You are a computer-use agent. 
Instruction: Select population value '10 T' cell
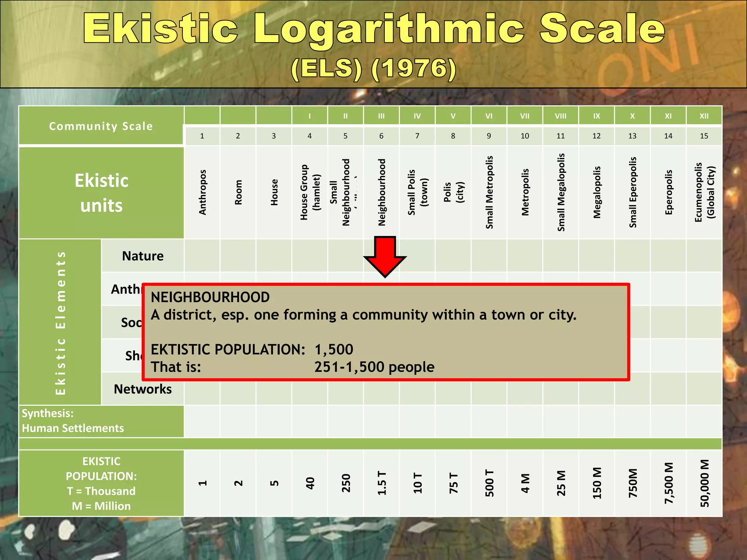pyautogui.click(x=417, y=483)
